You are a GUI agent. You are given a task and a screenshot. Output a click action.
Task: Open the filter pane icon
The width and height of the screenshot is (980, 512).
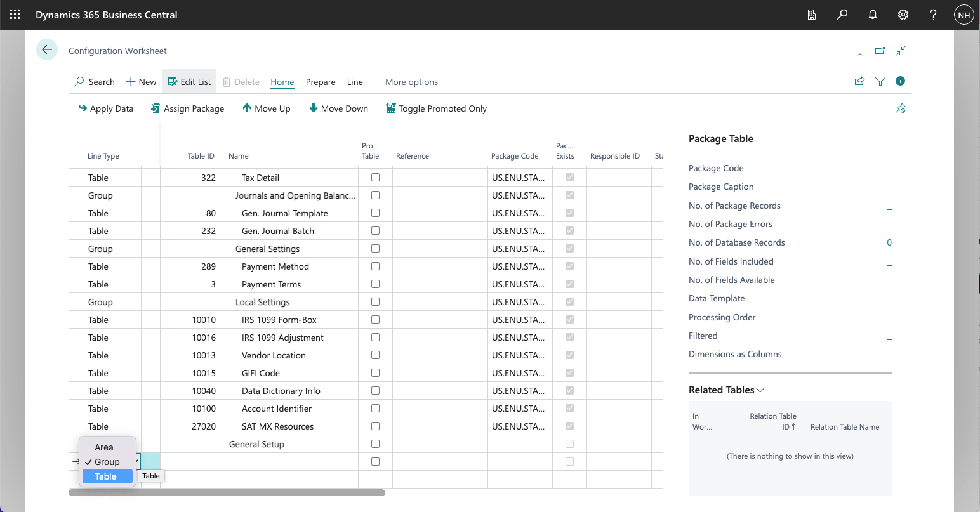click(x=880, y=81)
